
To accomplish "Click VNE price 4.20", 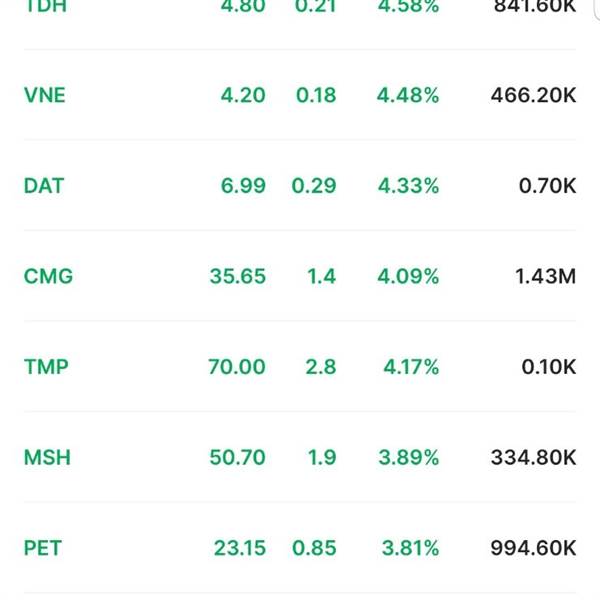I will [x=243, y=95].
